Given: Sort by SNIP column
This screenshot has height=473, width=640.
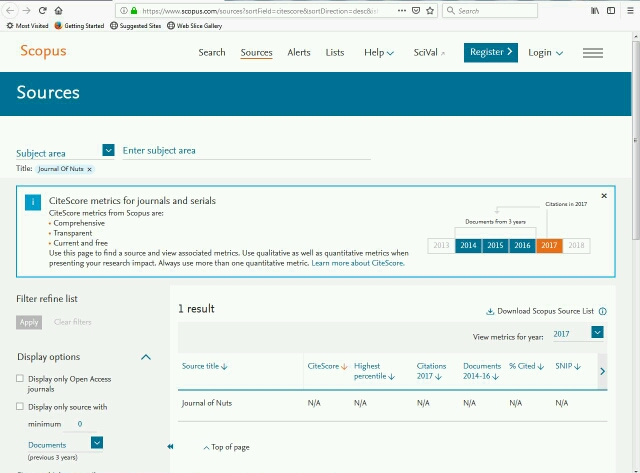Looking at the screenshot, I should click(568, 366).
